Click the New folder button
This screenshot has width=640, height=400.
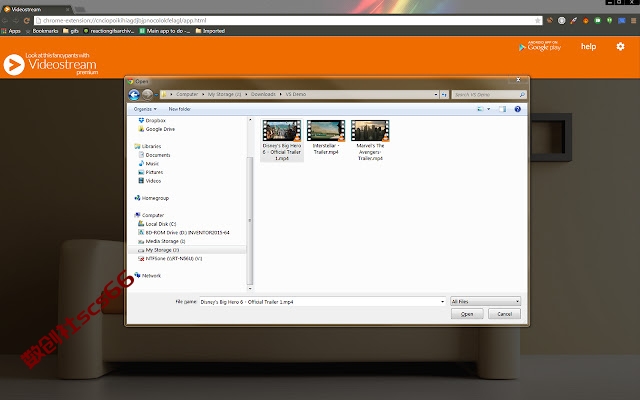coord(179,109)
